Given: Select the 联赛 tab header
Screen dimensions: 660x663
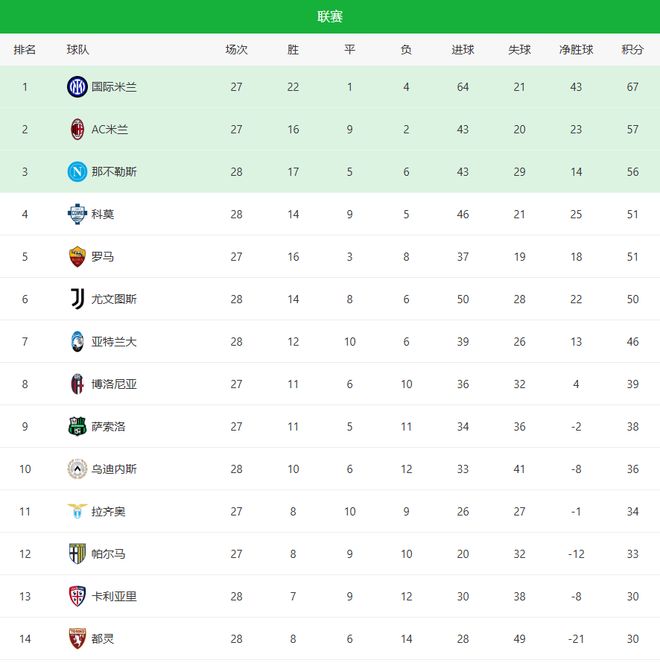Looking at the screenshot, I should click(x=330, y=16).
